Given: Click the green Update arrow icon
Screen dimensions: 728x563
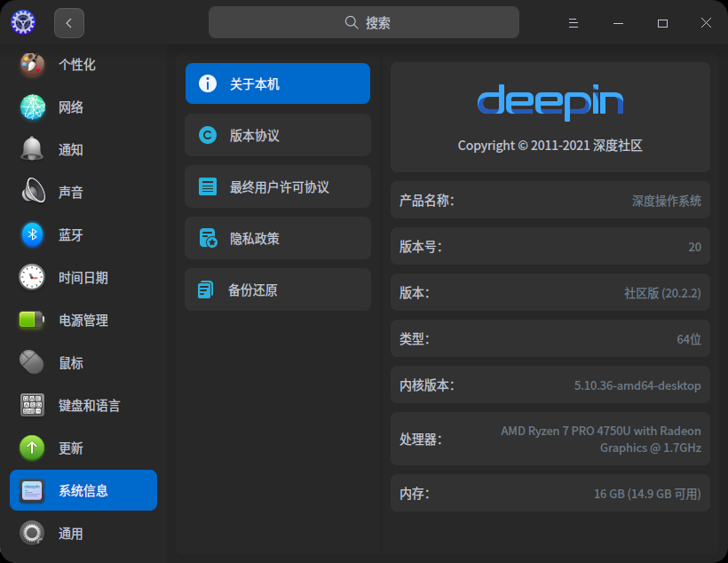Looking at the screenshot, I should pos(32,448).
